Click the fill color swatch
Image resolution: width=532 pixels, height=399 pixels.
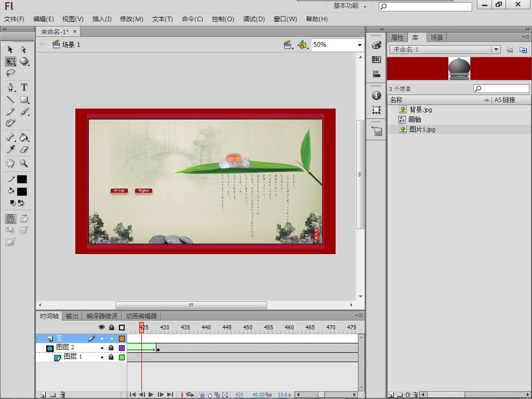tap(22, 192)
